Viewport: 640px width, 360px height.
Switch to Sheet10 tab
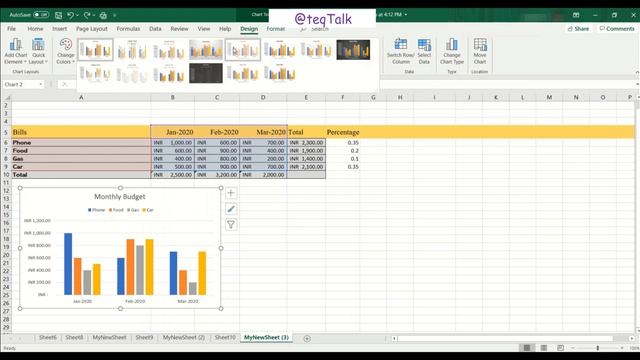[x=225, y=338]
